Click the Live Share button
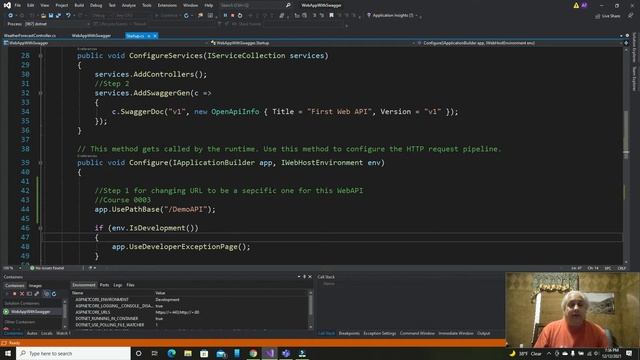The width and height of the screenshot is (640, 360). 608,16
